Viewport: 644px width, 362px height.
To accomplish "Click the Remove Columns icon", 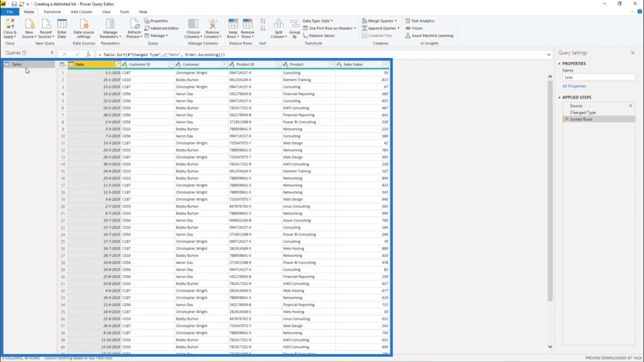I will click(x=212, y=25).
